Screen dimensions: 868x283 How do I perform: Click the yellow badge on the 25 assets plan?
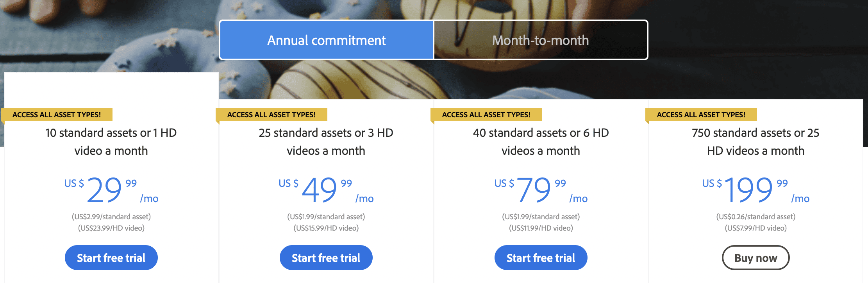pyautogui.click(x=271, y=115)
